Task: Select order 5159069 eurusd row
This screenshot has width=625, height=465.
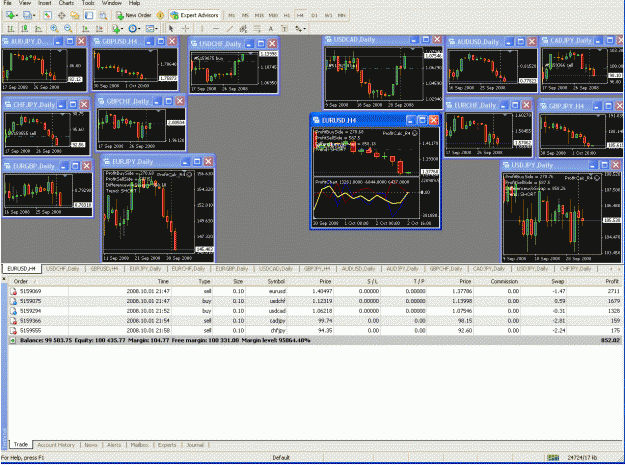Action: tap(315, 291)
